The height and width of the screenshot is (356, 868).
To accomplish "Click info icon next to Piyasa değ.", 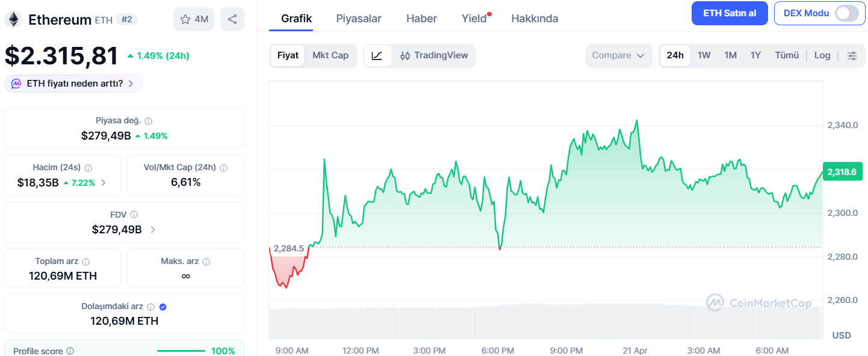I will point(149,121).
